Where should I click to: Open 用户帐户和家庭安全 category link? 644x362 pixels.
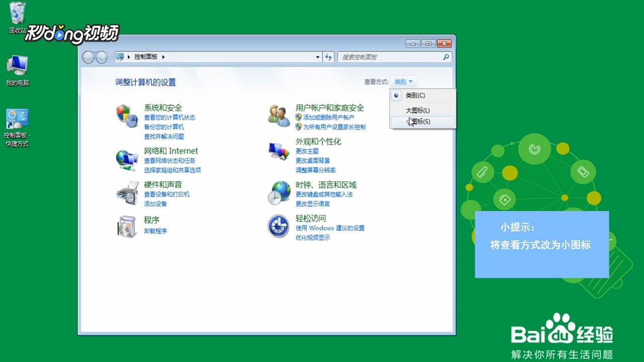[330, 108]
